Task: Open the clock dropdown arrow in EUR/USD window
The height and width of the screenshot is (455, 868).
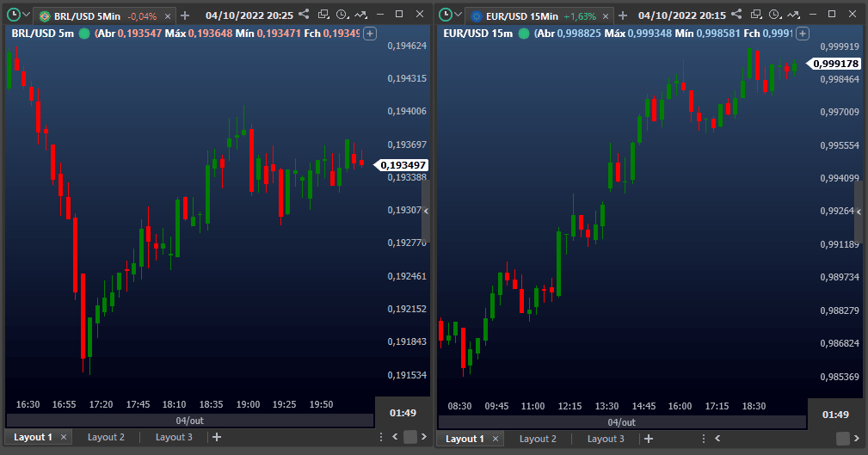Action: pos(458,15)
